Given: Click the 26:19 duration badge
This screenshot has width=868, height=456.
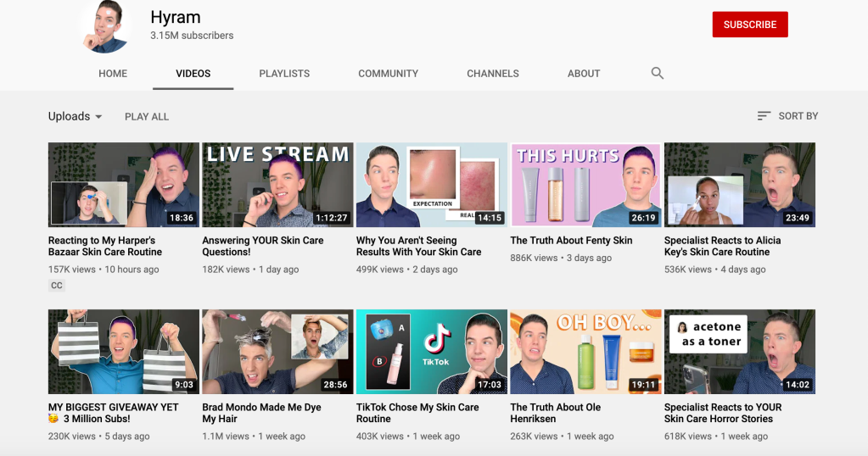Looking at the screenshot, I should [x=643, y=218].
